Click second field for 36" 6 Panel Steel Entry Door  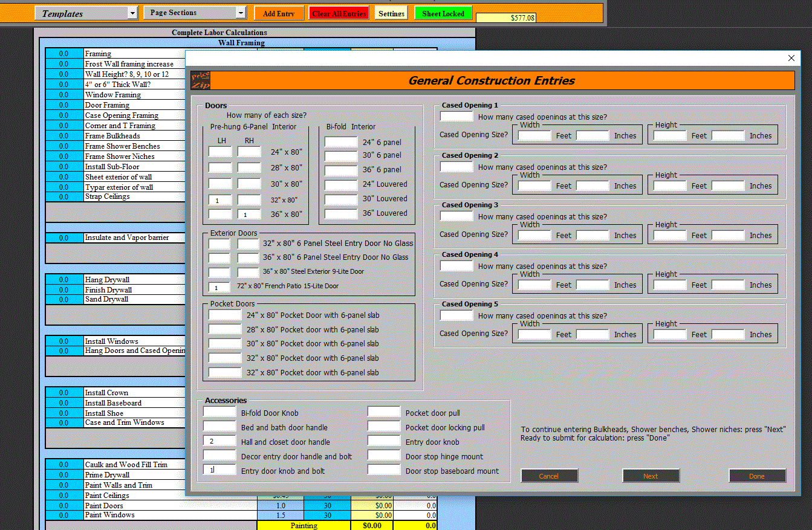pos(248,257)
